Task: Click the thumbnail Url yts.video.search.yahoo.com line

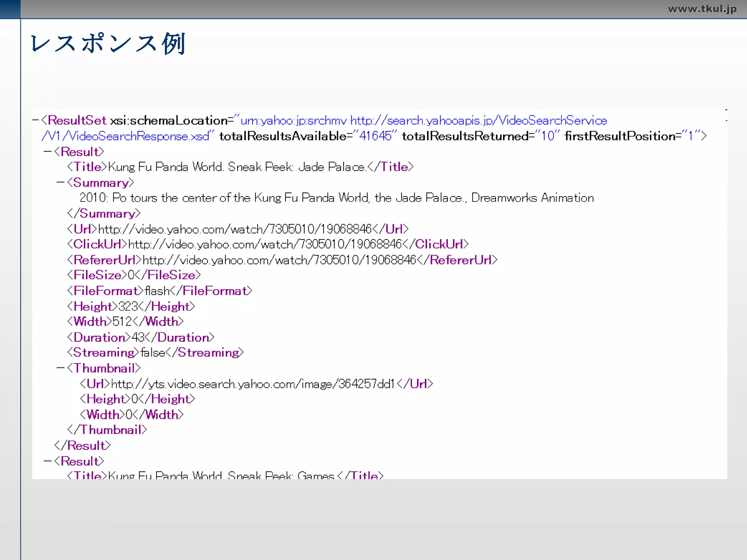Action: pyautogui.click(x=256, y=384)
